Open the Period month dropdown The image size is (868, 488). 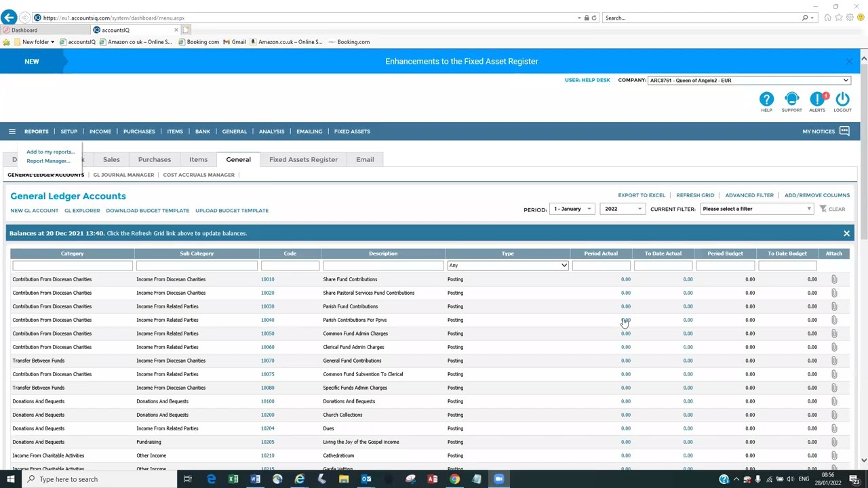click(572, 209)
